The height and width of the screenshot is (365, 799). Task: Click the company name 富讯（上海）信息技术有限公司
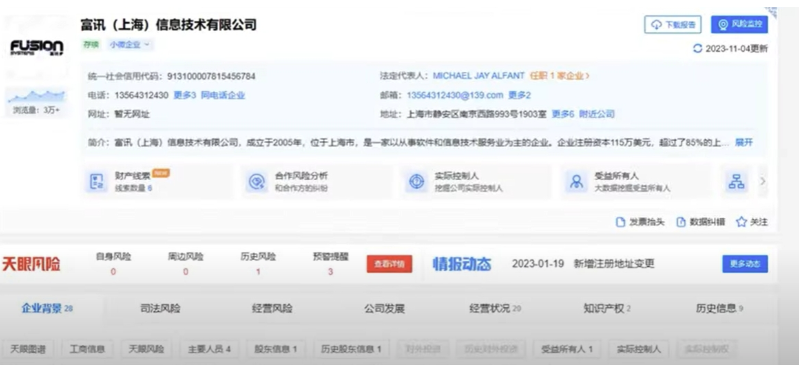[169, 24]
